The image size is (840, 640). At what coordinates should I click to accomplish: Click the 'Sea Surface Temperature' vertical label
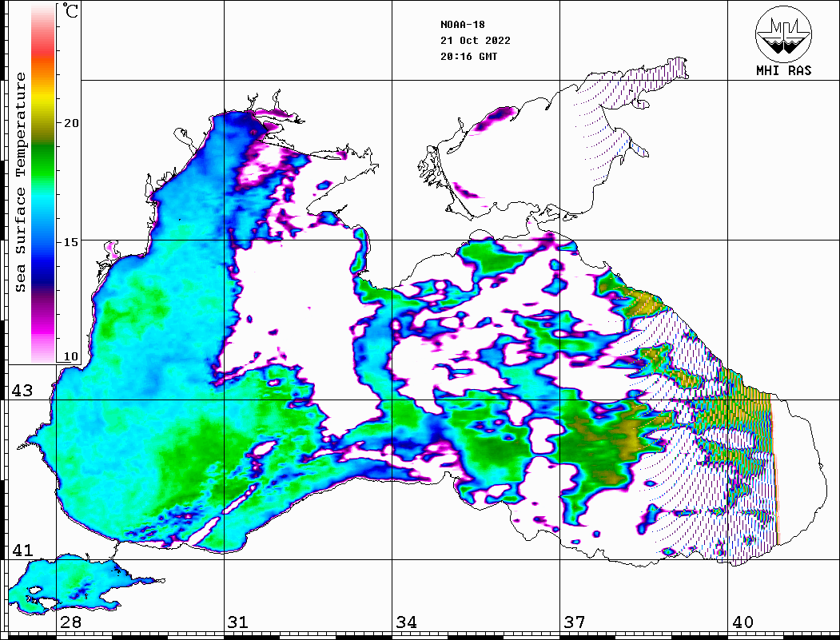(20, 183)
